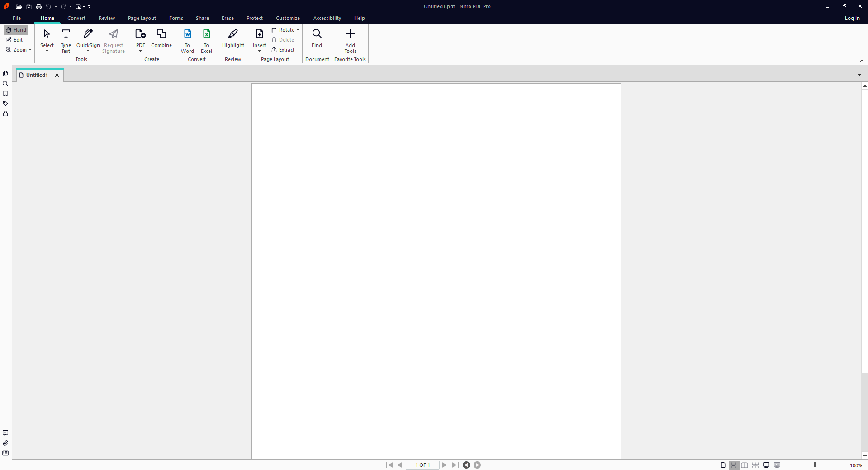868x470 pixels.
Task: Convert document To Word
Action: (187, 40)
